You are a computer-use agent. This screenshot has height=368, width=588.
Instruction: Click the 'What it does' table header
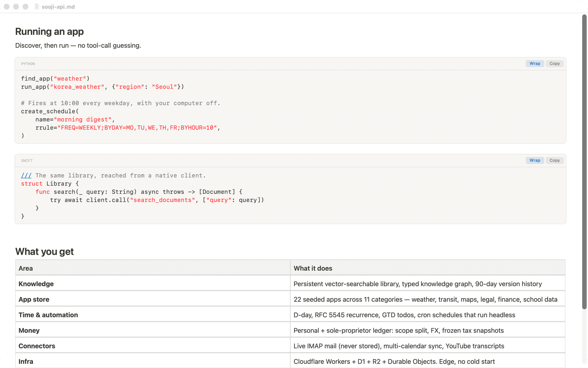(428, 268)
